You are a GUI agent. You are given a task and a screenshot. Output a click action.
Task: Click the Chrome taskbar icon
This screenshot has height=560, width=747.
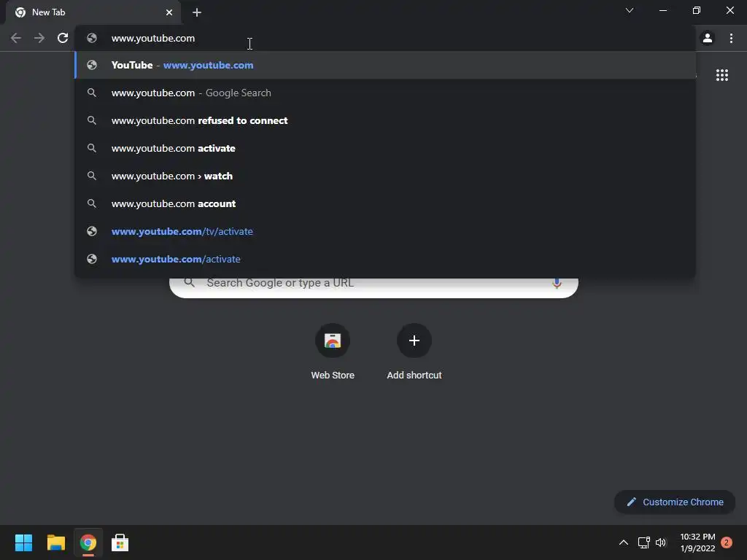(88, 542)
